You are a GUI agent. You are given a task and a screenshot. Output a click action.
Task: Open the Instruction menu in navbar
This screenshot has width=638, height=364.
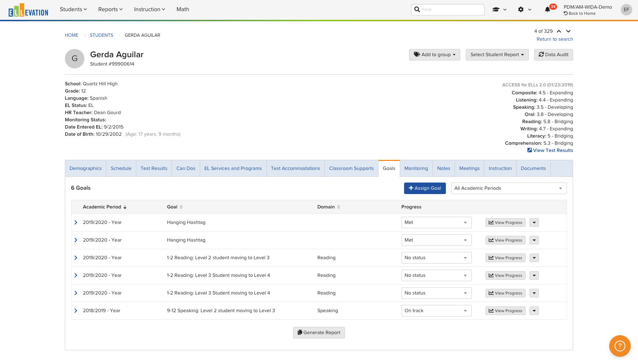click(149, 9)
